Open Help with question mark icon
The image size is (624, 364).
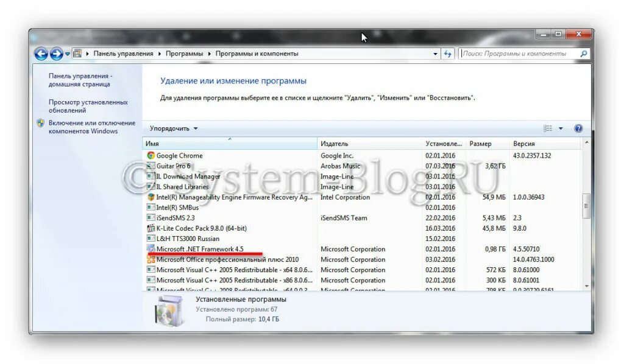pos(578,128)
